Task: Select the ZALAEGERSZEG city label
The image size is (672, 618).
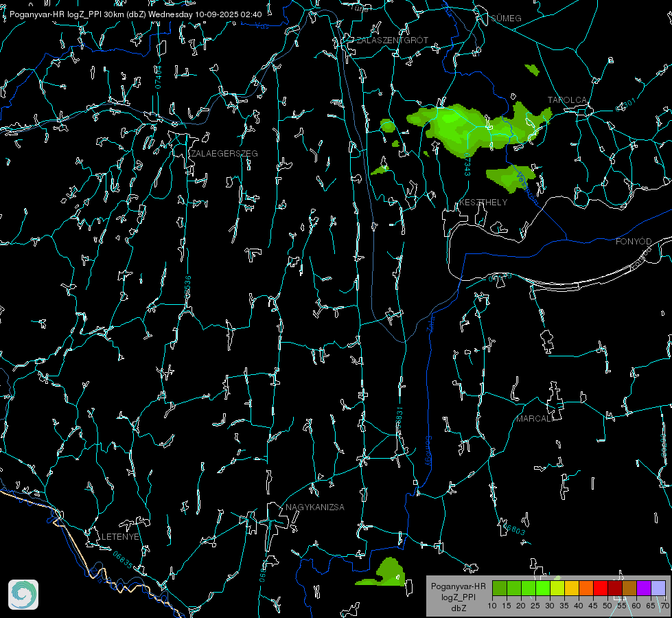Action: (x=224, y=154)
